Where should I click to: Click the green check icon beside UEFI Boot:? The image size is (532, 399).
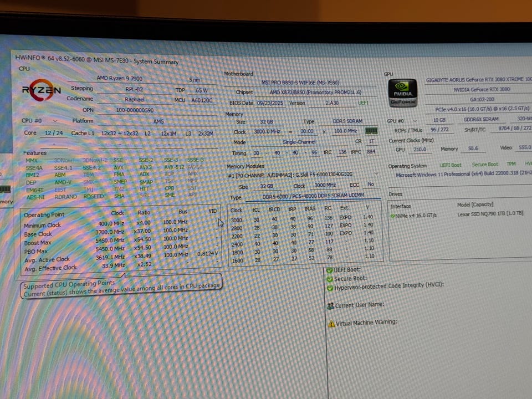click(x=329, y=270)
